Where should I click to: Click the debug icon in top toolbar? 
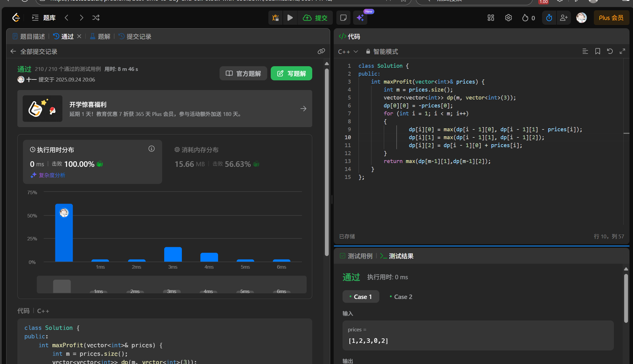click(x=275, y=18)
